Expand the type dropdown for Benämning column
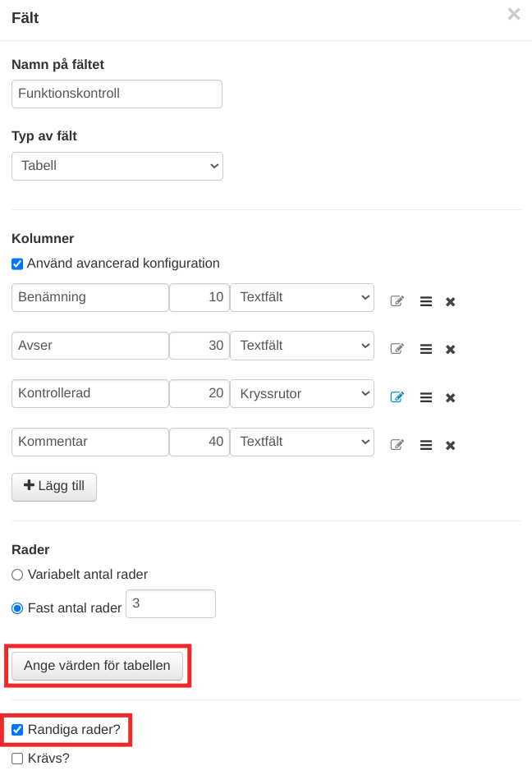The image size is (532, 784). tap(301, 297)
